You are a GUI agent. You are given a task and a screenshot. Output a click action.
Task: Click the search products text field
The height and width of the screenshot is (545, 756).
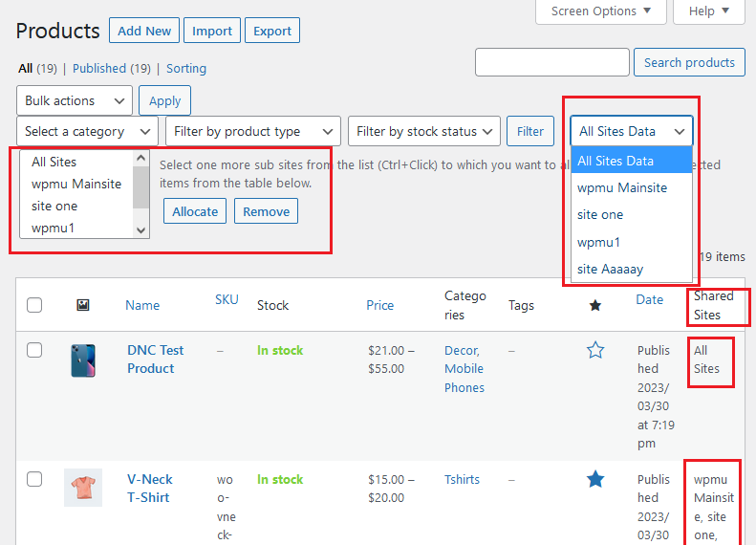click(x=551, y=62)
